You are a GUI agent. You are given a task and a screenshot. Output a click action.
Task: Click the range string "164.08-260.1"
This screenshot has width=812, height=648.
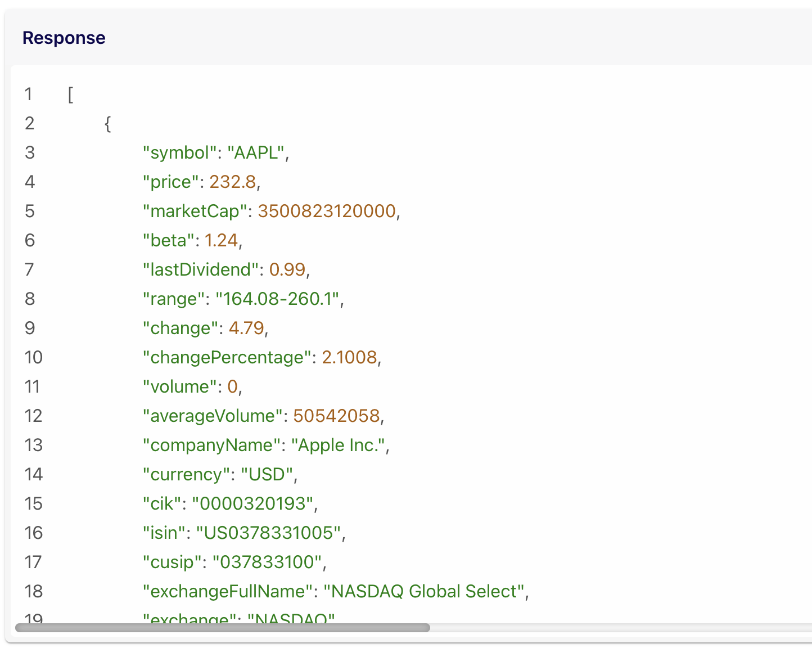coord(278,299)
